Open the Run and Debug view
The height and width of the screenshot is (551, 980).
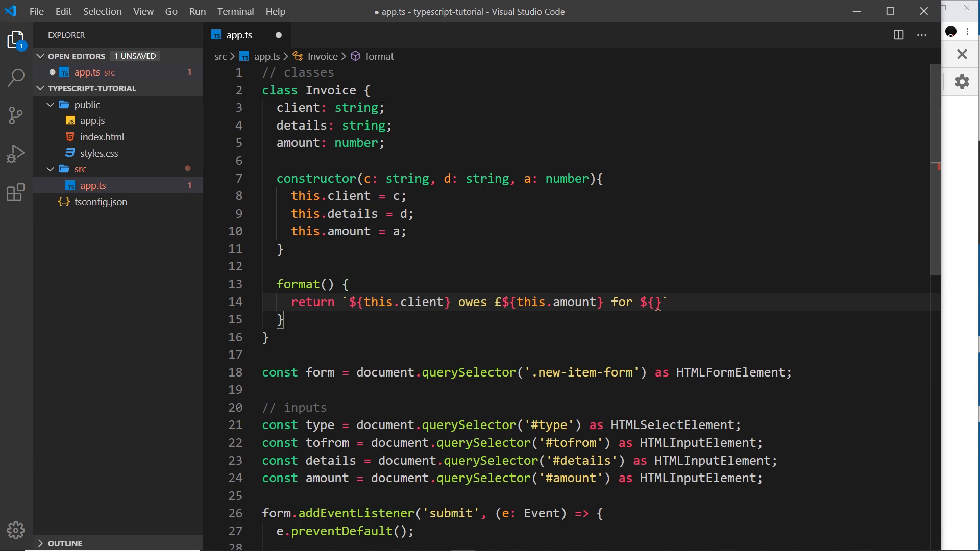click(x=16, y=154)
